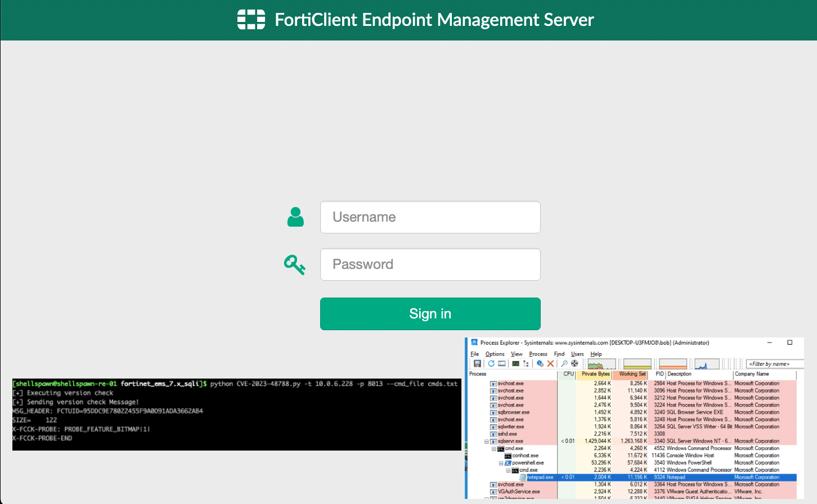Toggle the Show Lower Pane view
Viewport: 817px width, 504px height.
pos(501,363)
